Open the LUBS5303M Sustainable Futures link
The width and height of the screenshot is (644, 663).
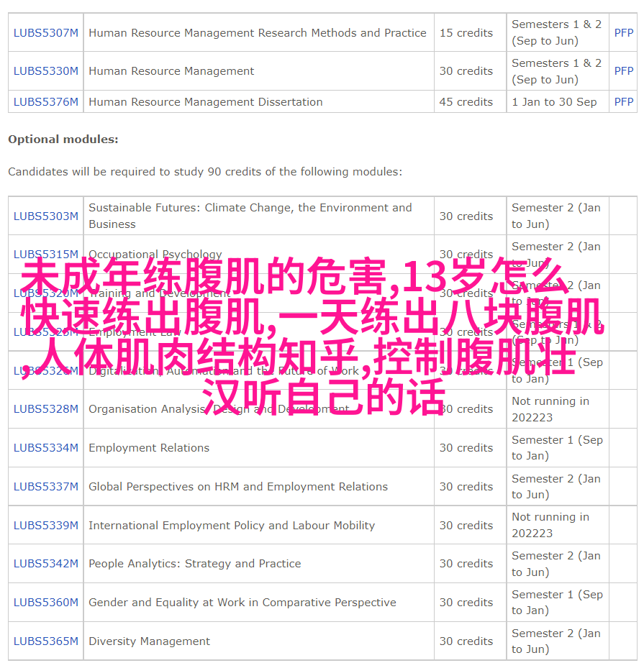click(46, 216)
